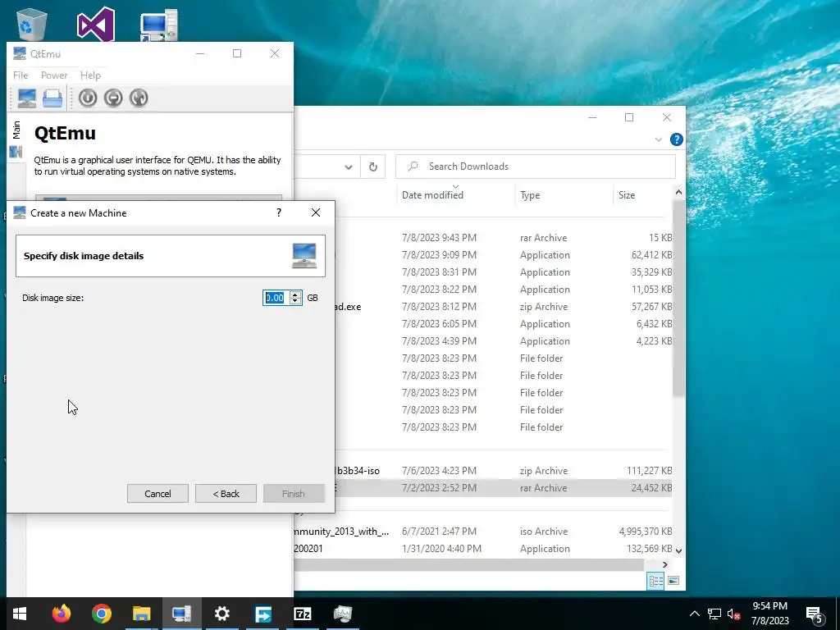Viewport: 840px width, 630px height.
Task: Open 7-Zip from the taskbar
Action: 302,614
